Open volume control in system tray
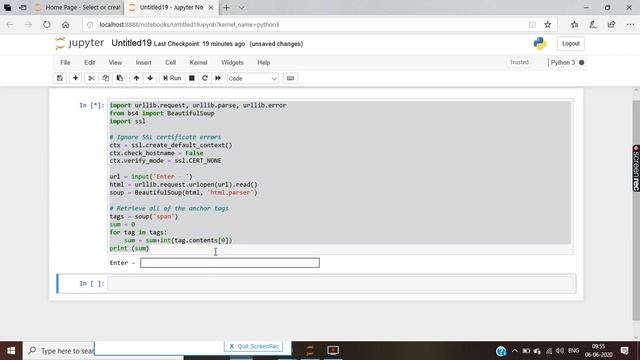This screenshot has height=360, width=640. [x=560, y=351]
